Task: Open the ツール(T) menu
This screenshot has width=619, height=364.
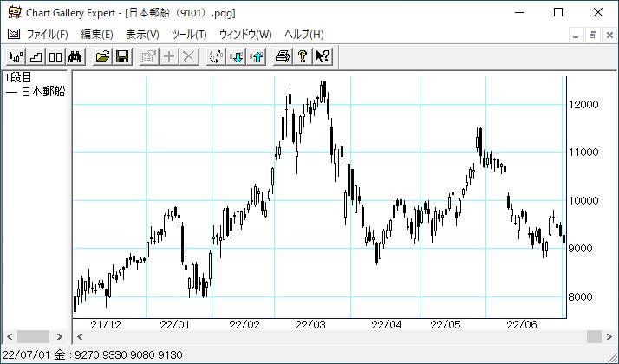Action: [189, 35]
